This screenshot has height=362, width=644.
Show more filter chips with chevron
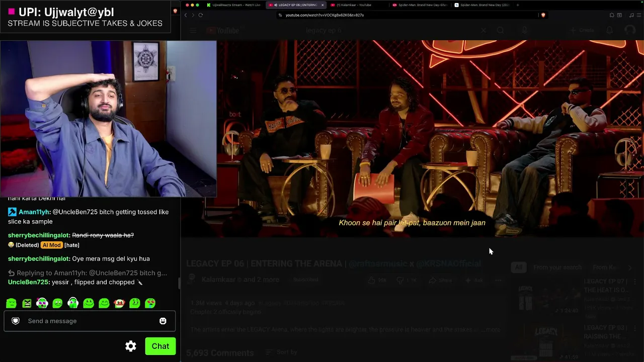630,267
